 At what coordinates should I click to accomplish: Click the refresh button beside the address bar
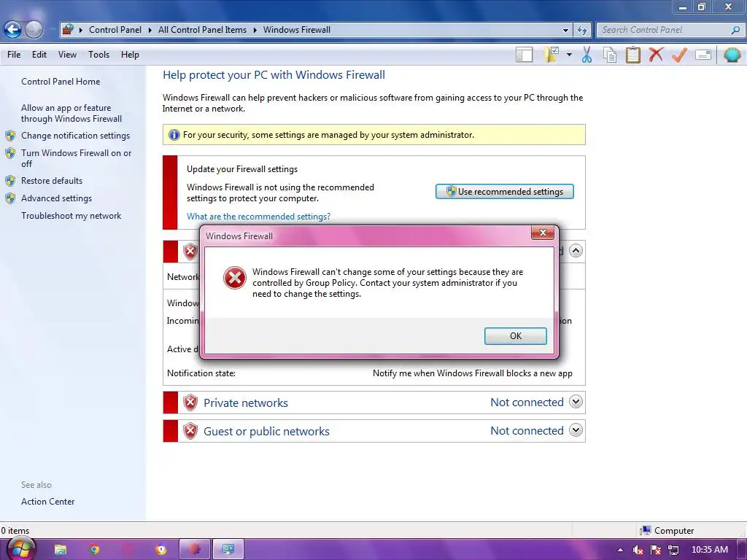[581, 30]
